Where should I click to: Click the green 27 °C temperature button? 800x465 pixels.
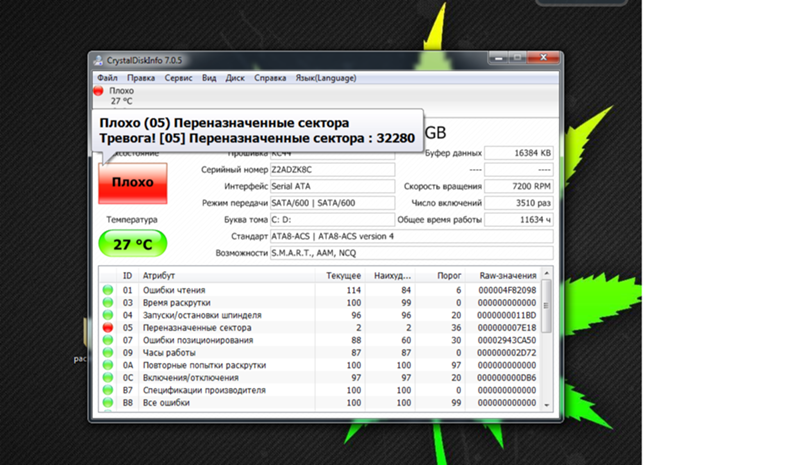point(133,243)
